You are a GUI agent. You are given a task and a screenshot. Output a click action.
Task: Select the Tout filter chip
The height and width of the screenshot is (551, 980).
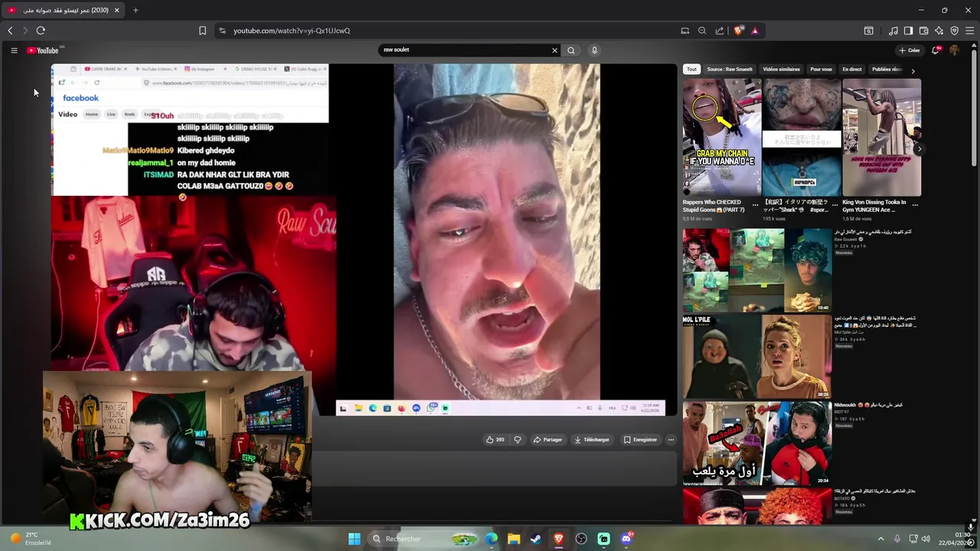point(691,69)
